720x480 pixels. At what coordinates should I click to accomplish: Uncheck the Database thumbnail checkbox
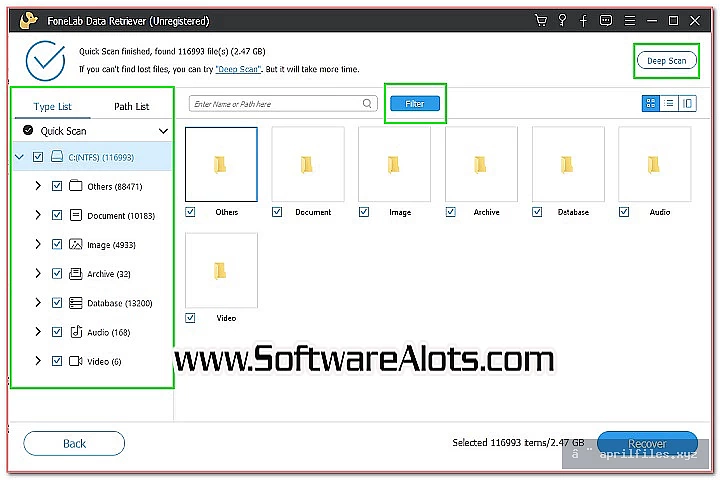click(x=537, y=212)
